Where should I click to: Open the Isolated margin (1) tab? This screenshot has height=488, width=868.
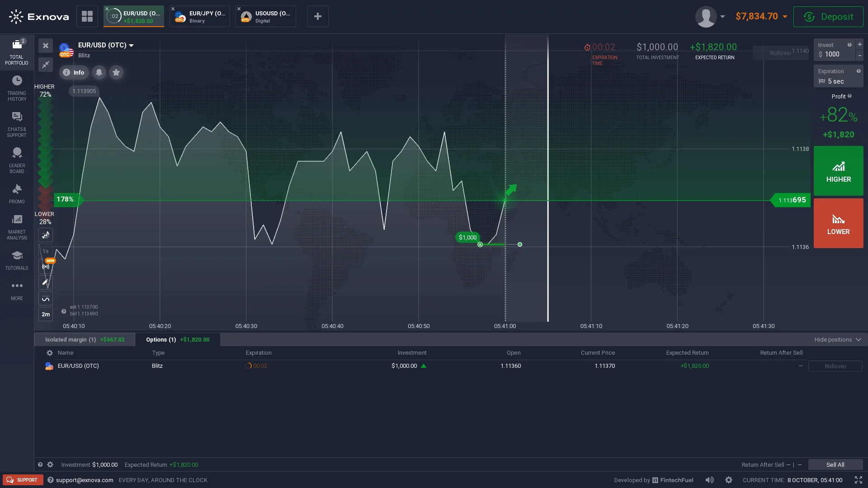(85, 340)
